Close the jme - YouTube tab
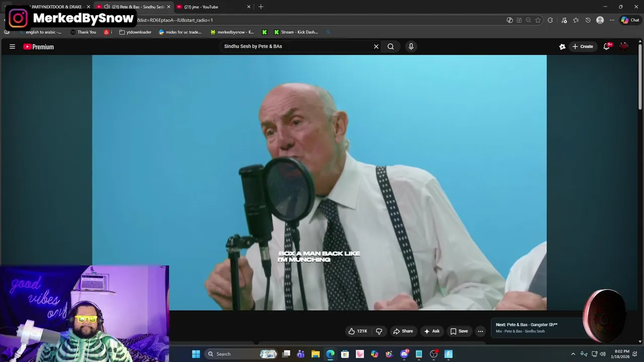Screen dimensions: 644x362 pos(249,7)
